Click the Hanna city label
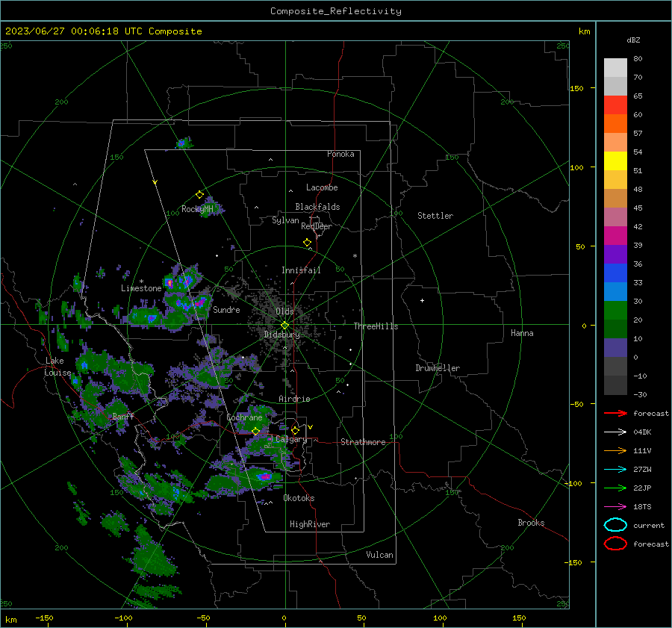Viewport: 672px width, 628px height. [522, 333]
